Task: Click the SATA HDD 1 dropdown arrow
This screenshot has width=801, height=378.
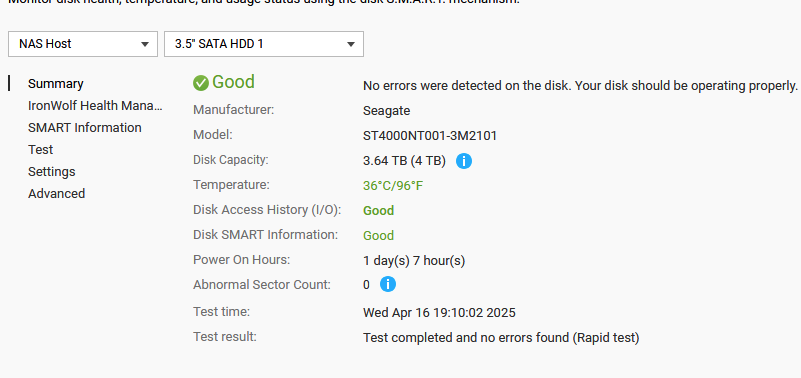Action: pyautogui.click(x=350, y=44)
